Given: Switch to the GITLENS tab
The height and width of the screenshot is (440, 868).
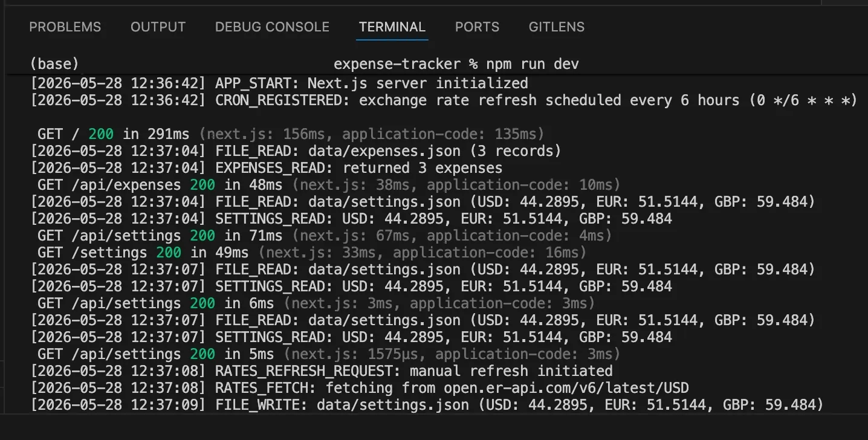Looking at the screenshot, I should click(557, 27).
